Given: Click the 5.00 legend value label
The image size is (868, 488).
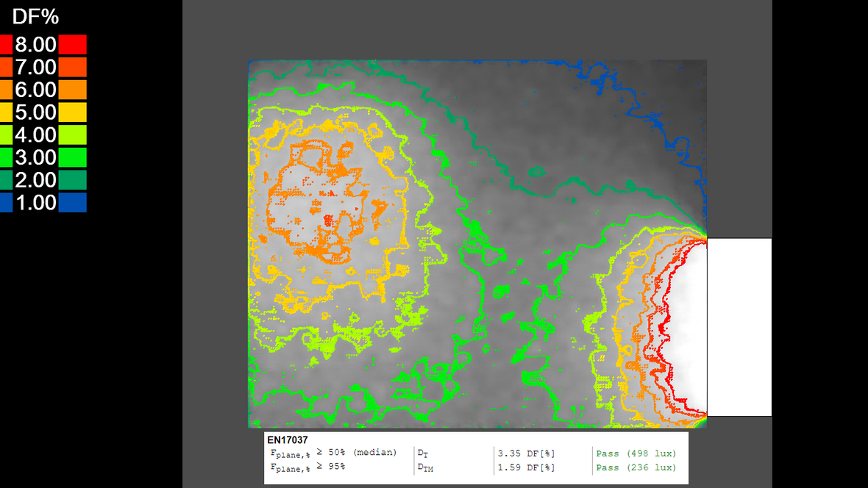Looking at the screenshot, I should pos(35,112).
